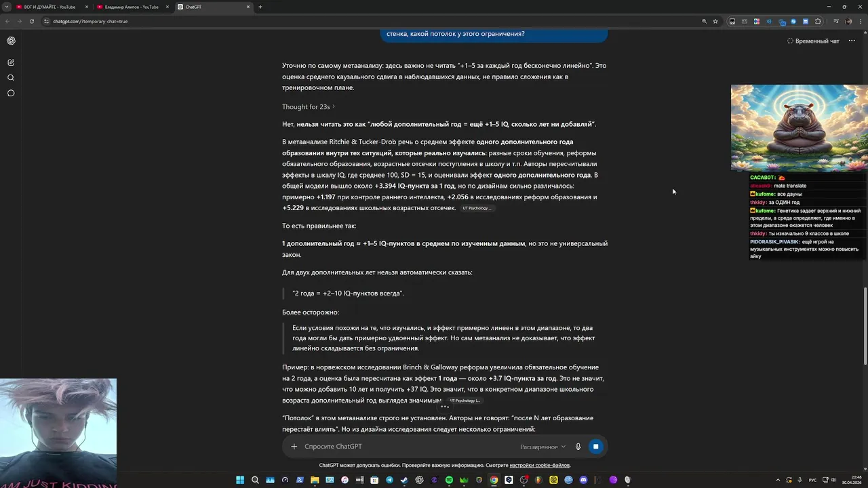
Task: Open UT Psychology source chip after +5.229
Action: 477,208
